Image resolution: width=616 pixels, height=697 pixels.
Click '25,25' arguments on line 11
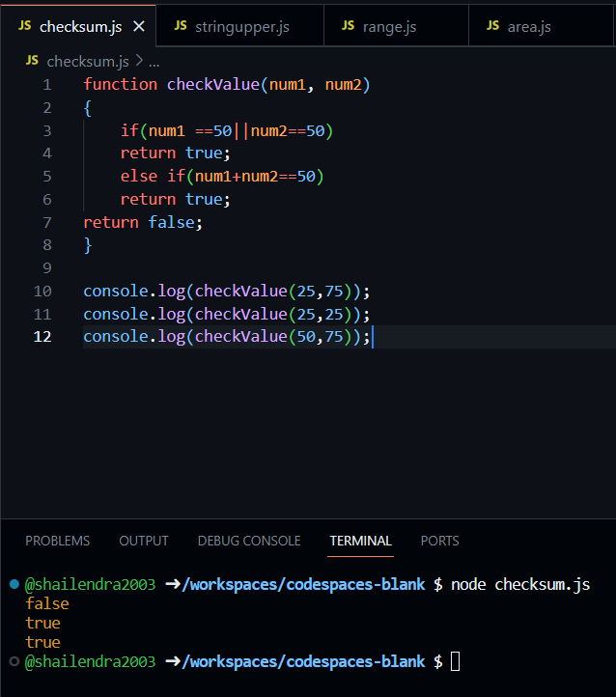point(320,315)
